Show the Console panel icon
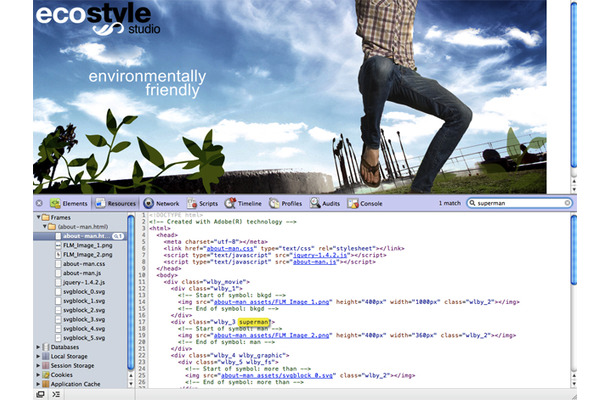610x400 pixels. coord(353,203)
